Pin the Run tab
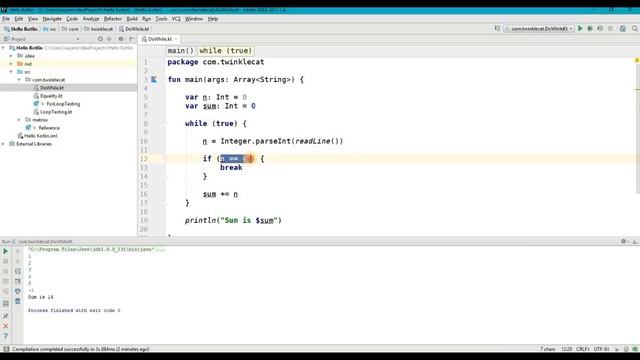Viewport: 640px width, 360px height. [6, 316]
